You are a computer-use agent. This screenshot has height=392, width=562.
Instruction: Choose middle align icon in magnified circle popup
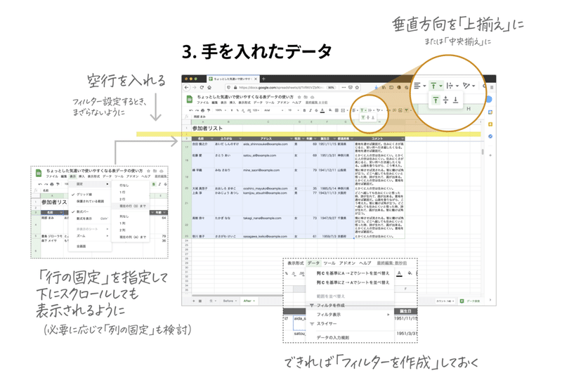point(445,100)
